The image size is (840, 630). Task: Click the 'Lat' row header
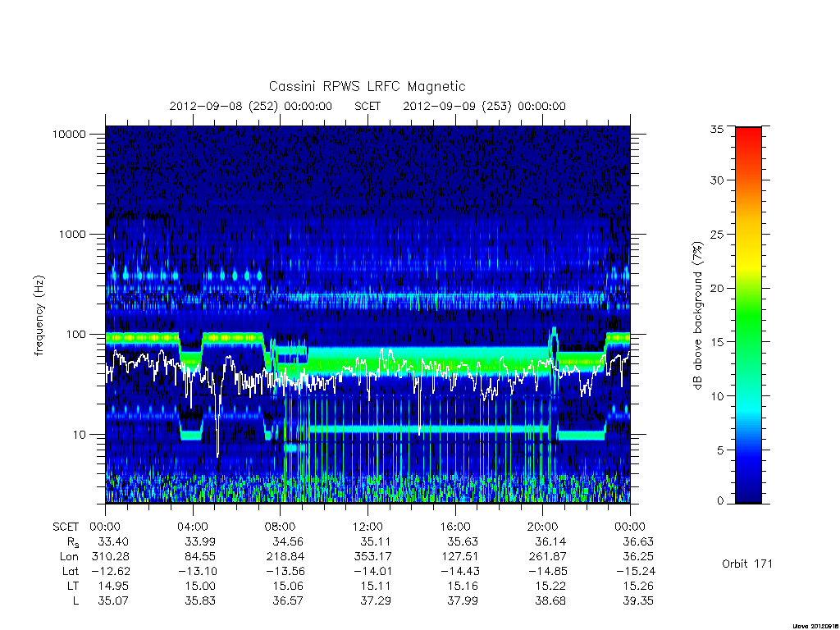click(x=71, y=572)
